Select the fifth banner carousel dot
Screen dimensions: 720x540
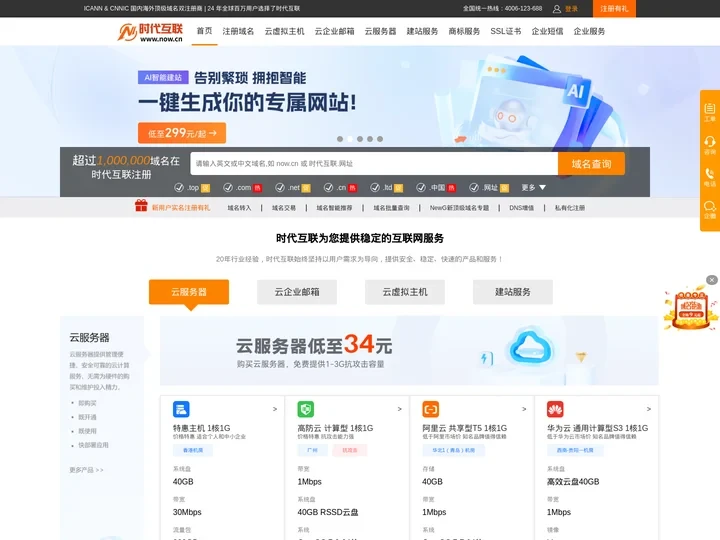pos(380,139)
